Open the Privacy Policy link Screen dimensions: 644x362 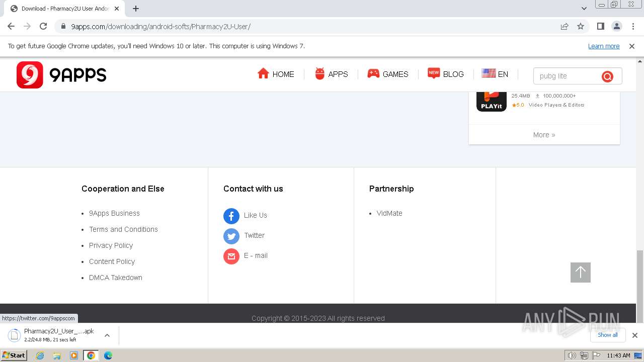pos(111,245)
